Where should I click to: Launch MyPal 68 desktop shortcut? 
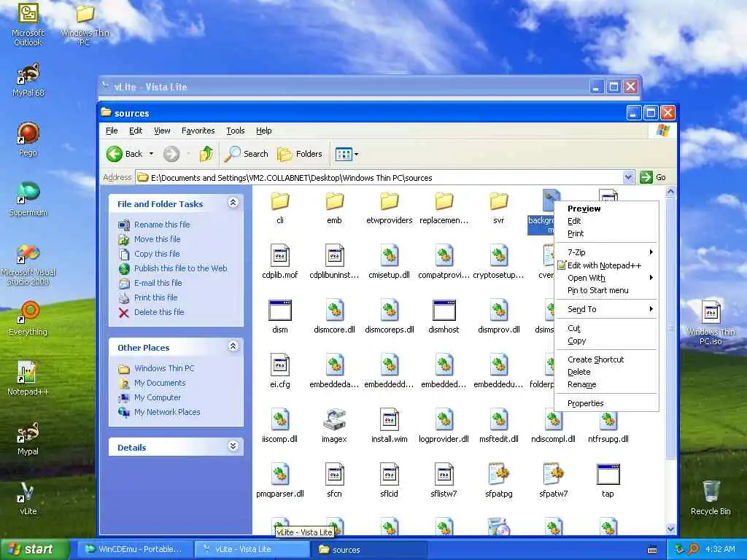click(x=28, y=80)
